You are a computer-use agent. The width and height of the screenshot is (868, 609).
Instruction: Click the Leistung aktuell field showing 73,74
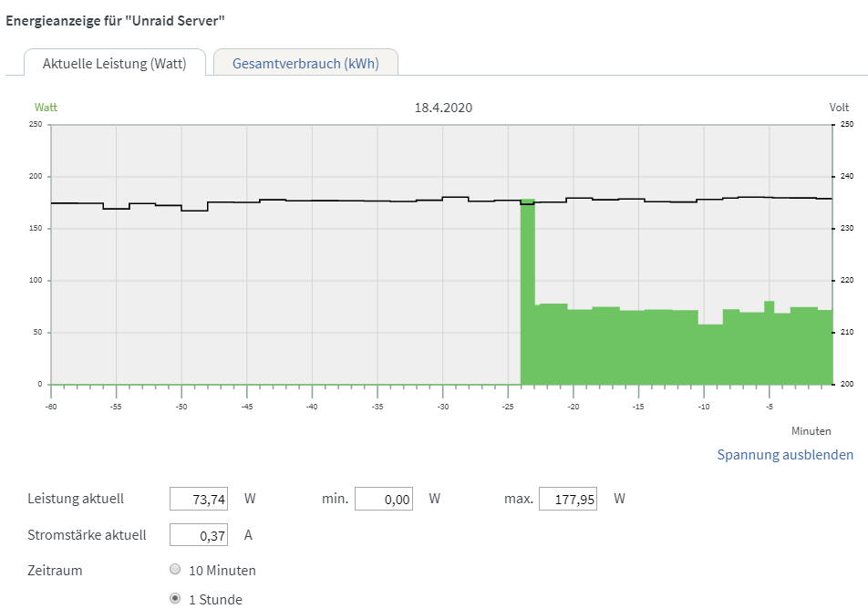(x=199, y=499)
